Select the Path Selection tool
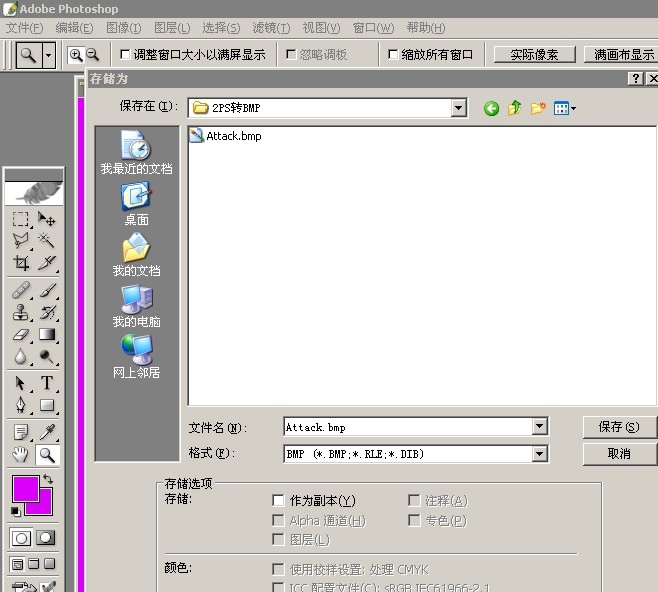 pyautogui.click(x=20, y=383)
